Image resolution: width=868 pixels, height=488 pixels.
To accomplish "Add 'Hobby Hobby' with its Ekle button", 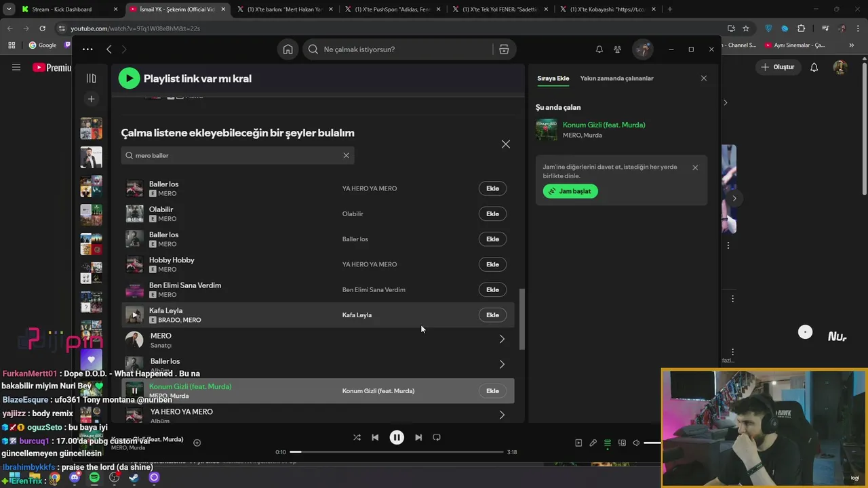I will 492,264.
